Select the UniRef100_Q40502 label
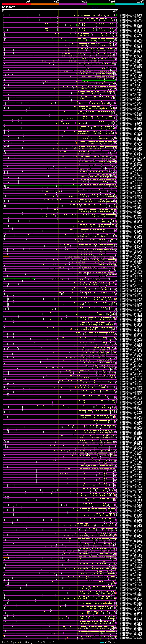 click(x=131, y=58)
